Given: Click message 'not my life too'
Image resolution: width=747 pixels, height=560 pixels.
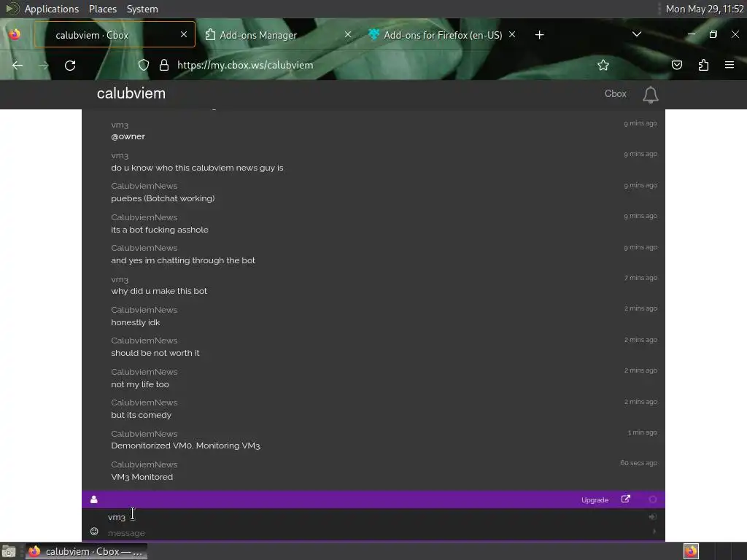Looking at the screenshot, I should pyautogui.click(x=140, y=384).
